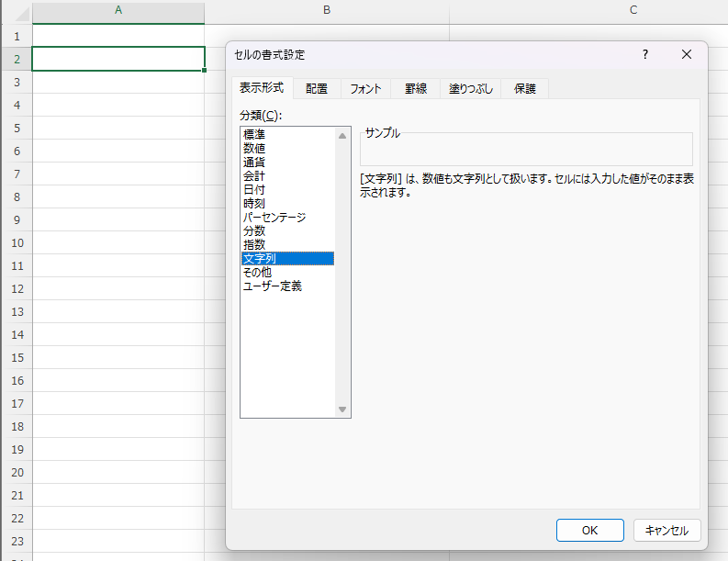Select row 1 header

pyautogui.click(x=17, y=36)
